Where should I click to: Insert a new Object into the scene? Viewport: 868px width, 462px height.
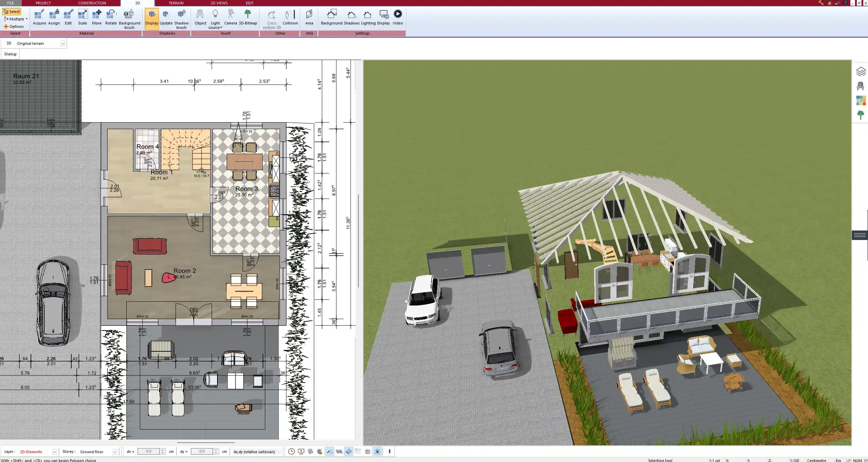click(200, 17)
